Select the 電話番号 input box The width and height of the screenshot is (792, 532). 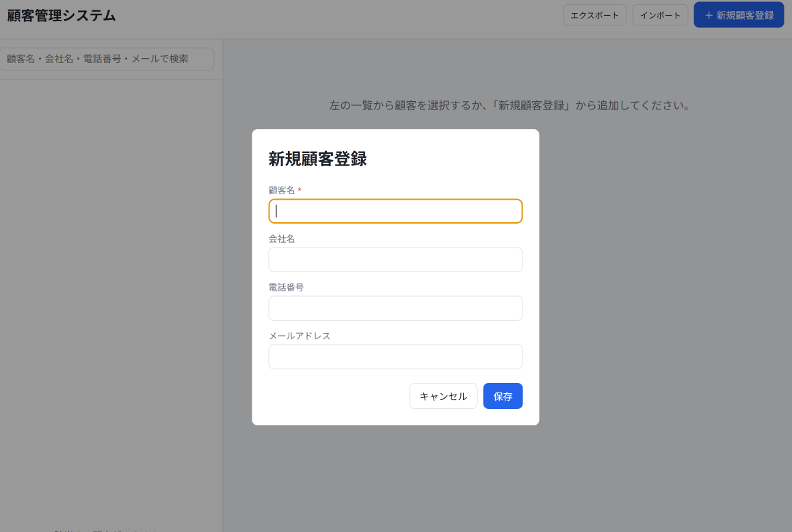click(x=395, y=308)
